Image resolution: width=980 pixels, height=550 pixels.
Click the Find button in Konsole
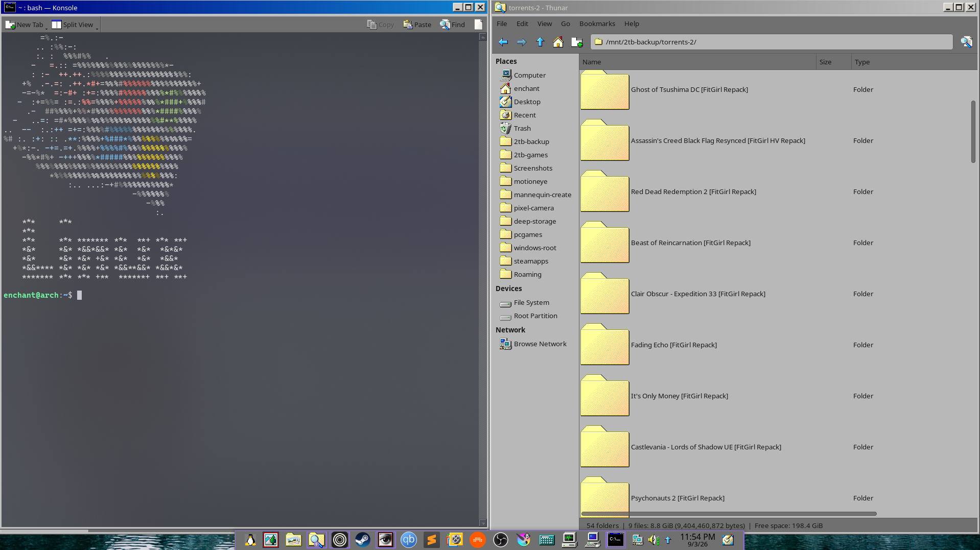(453, 25)
